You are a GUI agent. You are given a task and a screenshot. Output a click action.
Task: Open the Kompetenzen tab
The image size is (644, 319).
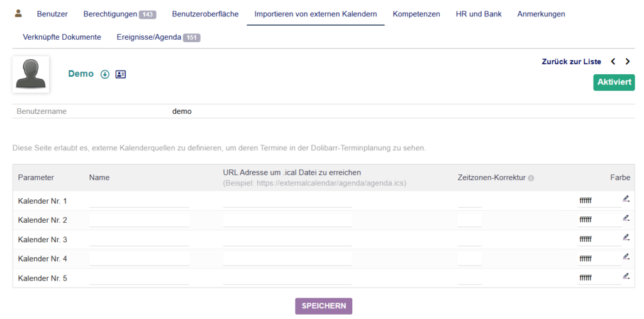tap(416, 14)
